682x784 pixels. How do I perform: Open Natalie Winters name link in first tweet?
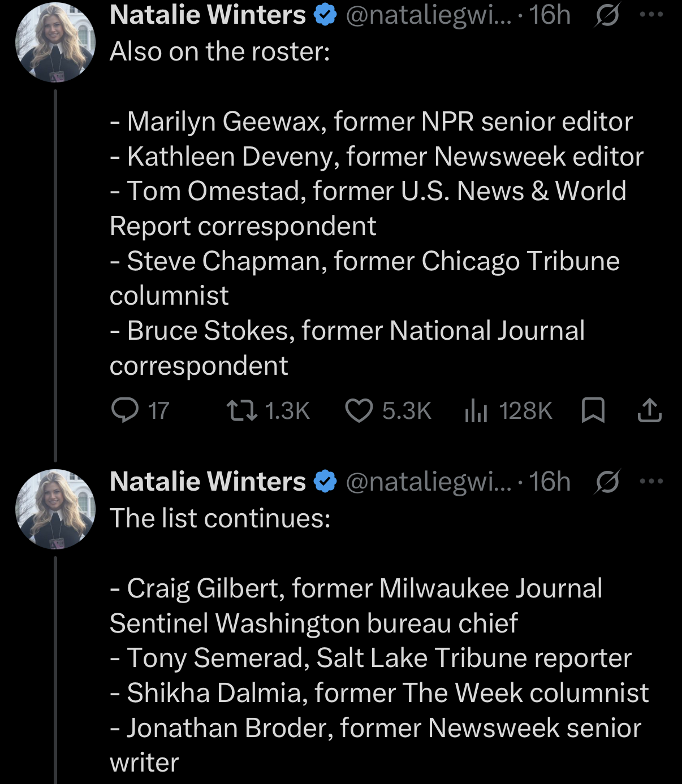click(x=208, y=15)
